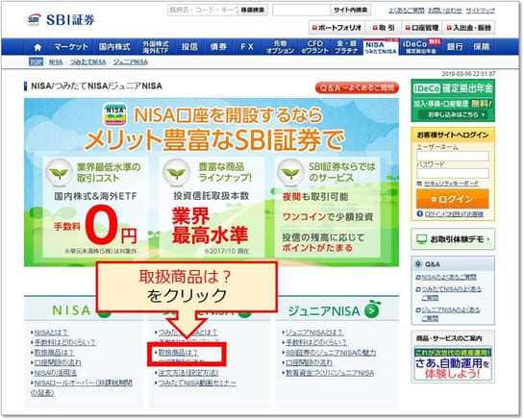Open the NISAとは? link
Image resolution: width=524 pixels, height=420 pixels.
coord(51,333)
